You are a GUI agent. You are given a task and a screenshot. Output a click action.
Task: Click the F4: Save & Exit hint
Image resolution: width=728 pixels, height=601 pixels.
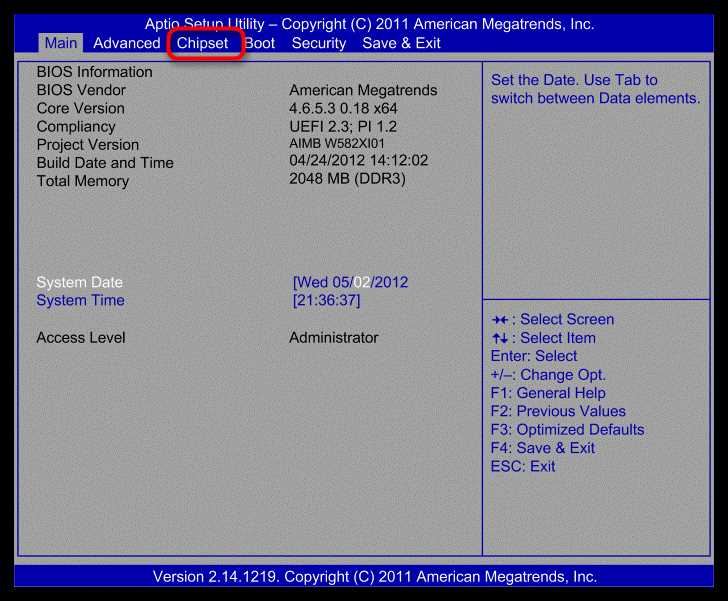(x=543, y=448)
